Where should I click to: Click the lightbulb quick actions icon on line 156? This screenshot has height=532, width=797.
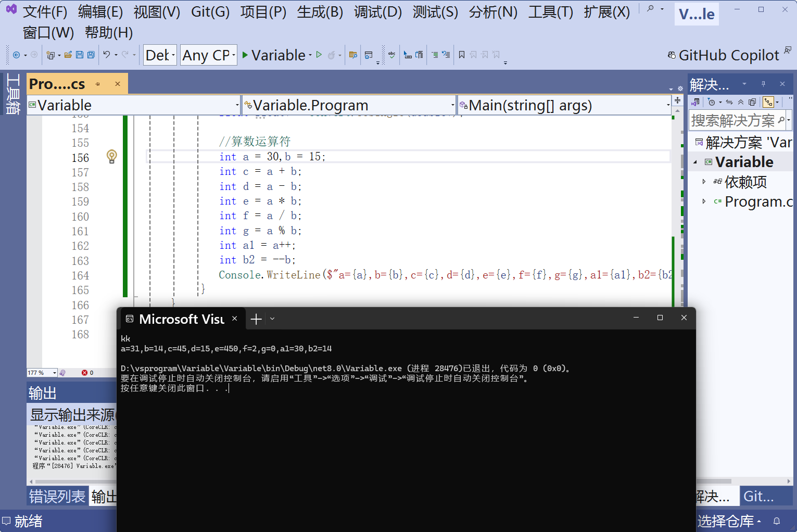[x=111, y=156]
